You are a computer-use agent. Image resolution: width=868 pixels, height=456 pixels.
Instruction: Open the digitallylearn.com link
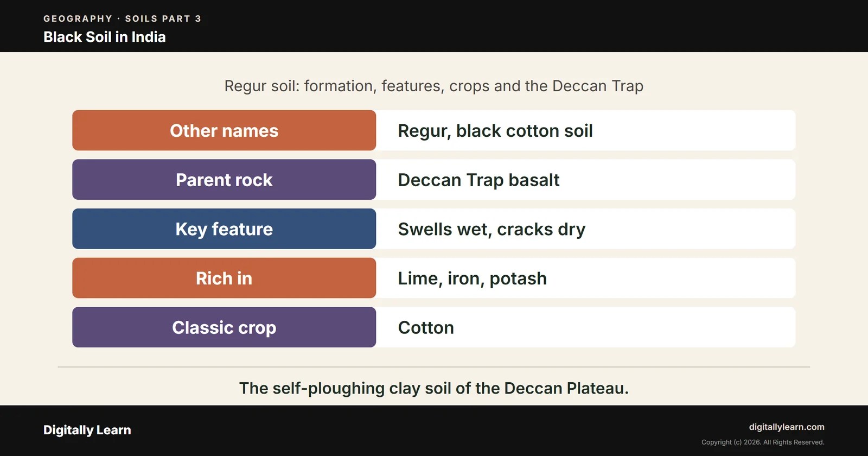(787, 427)
